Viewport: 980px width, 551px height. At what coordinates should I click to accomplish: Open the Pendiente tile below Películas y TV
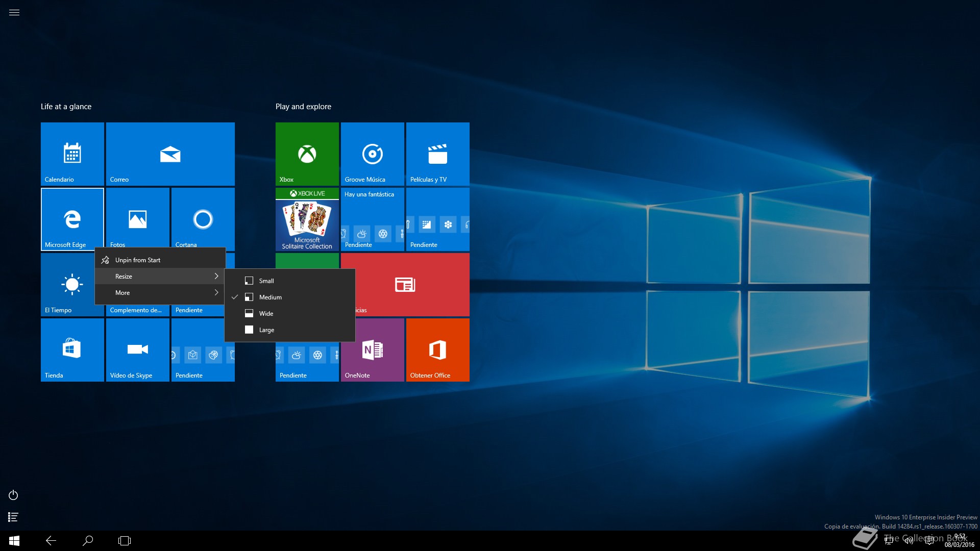point(438,219)
